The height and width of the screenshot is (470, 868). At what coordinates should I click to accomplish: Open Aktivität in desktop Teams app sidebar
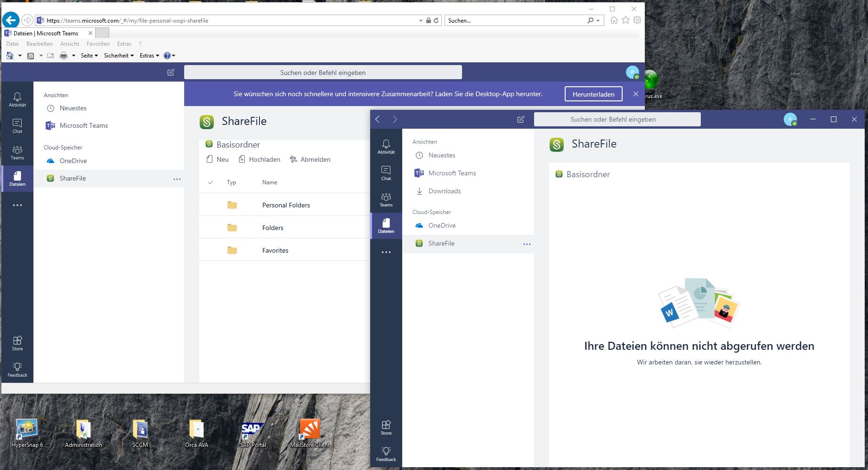(x=386, y=147)
